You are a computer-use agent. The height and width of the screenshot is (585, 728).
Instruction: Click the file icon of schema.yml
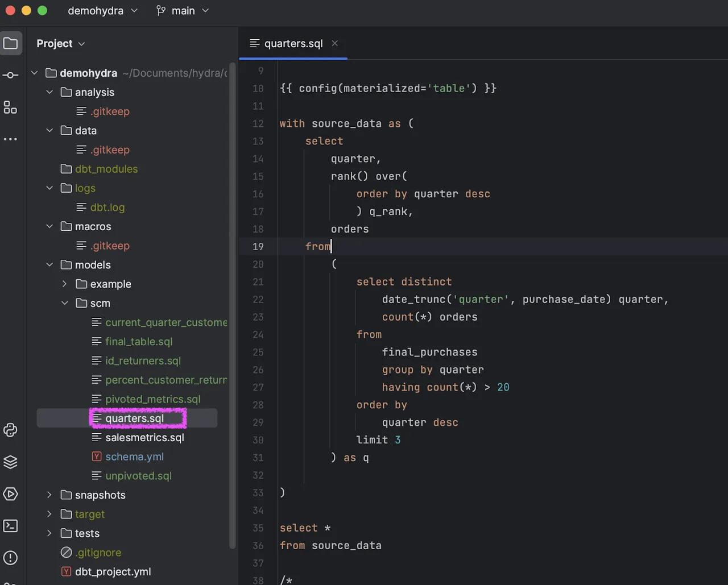tap(97, 457)
